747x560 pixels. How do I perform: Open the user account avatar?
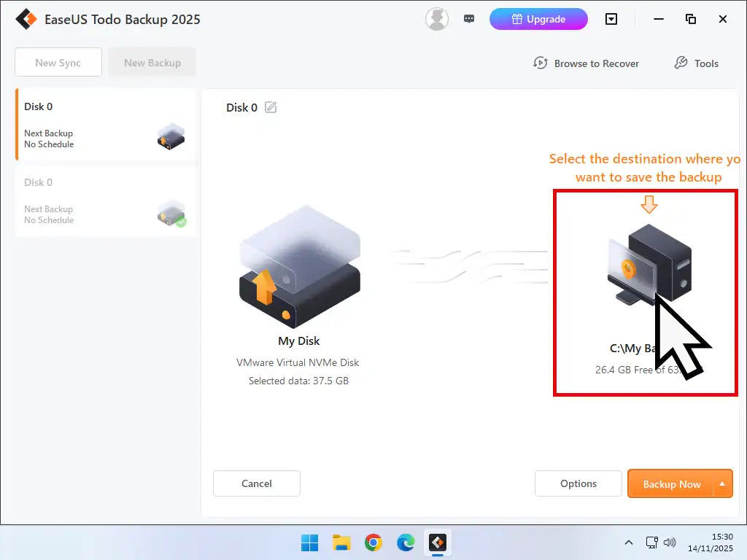coord(436,19)
